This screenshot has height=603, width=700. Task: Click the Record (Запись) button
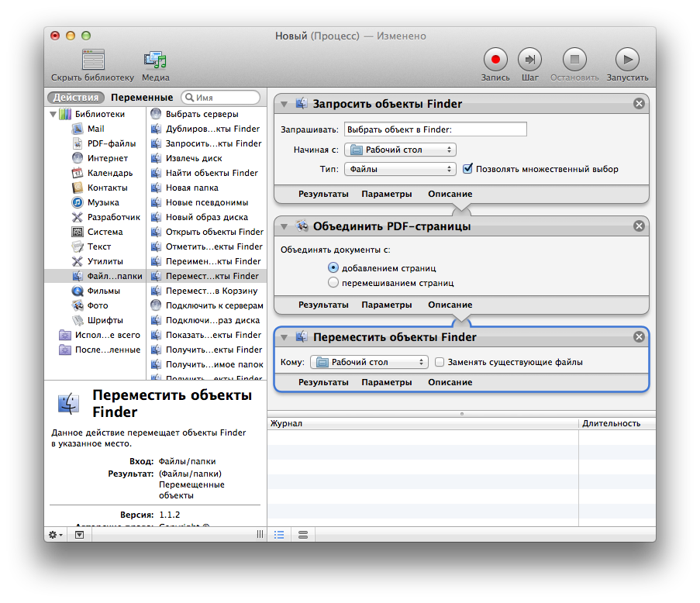495,59
